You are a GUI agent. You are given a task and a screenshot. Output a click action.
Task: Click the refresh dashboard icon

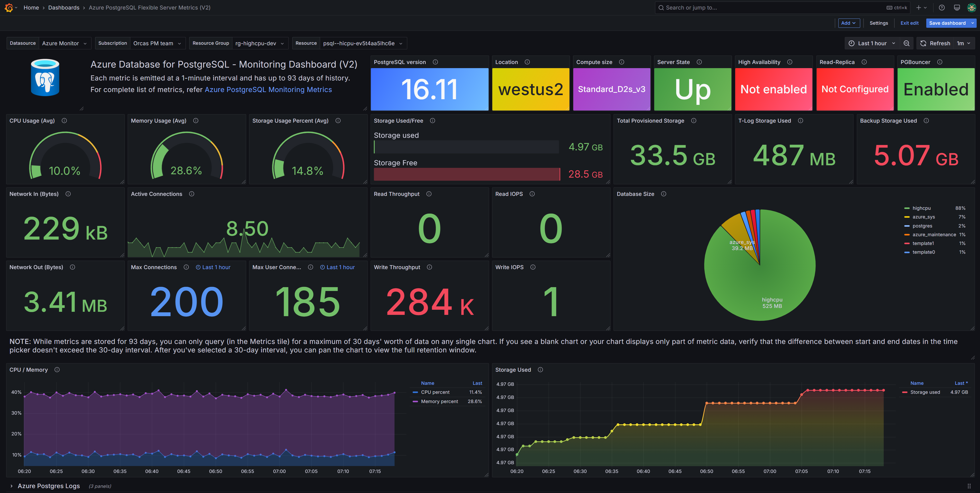coord(923,43)
